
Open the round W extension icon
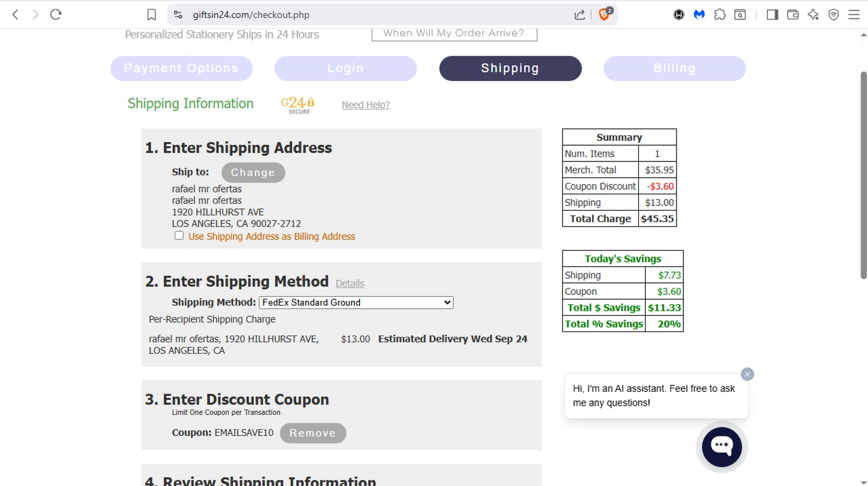coord(679,14)
